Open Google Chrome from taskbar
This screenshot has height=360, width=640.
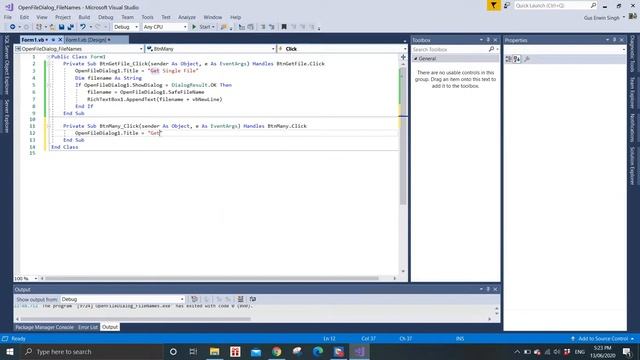(276, 351)
